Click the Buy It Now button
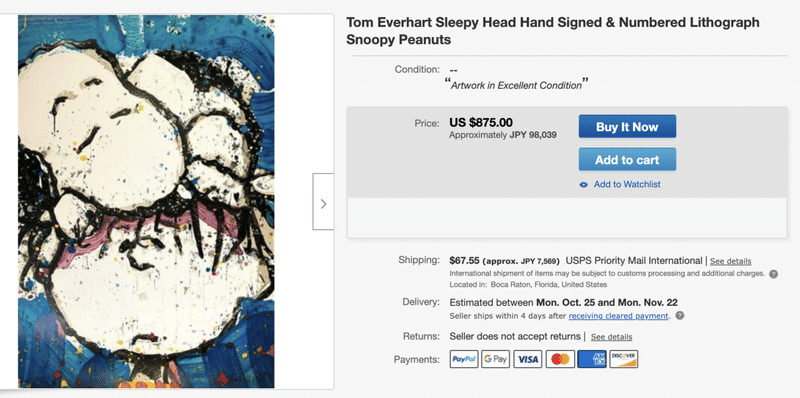Screen dimensions: 800x398 627,127
